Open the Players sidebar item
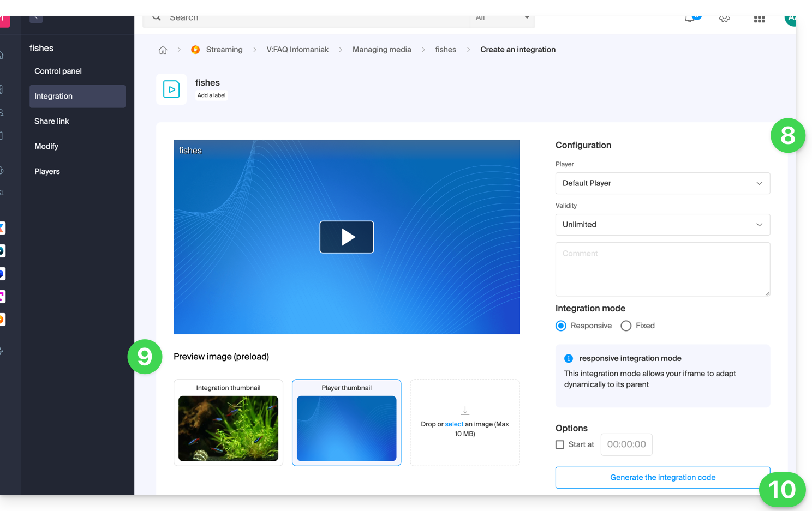The height and width of the screenshot is (511, 812). click(47, 171)
